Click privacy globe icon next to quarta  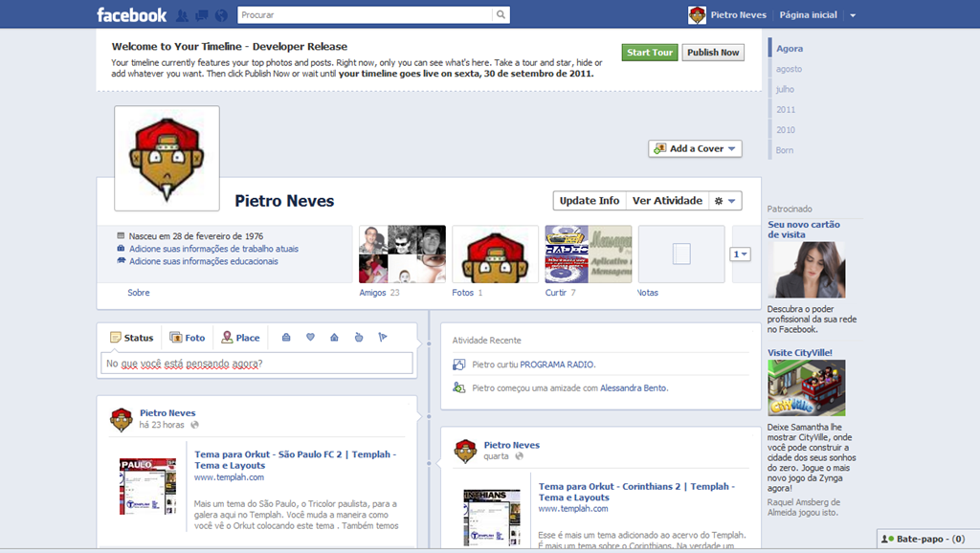[x=519, y=456]
